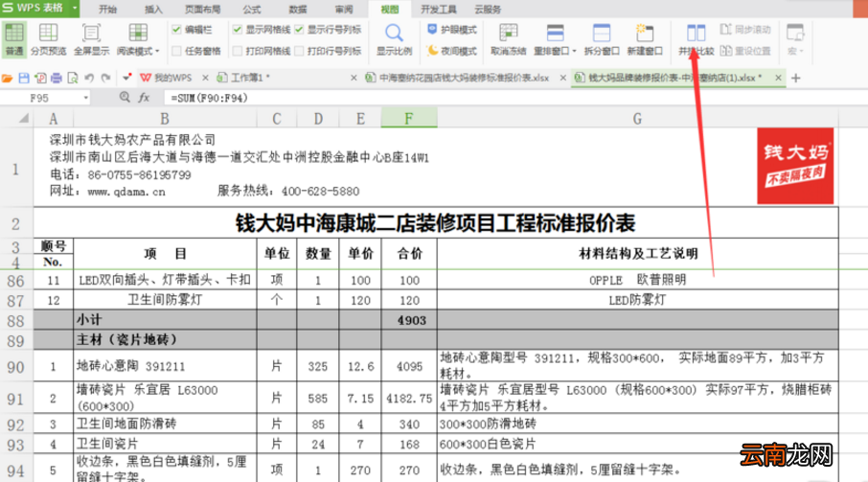Viewport: 868px width, 482px height.
Task: Open 新建窗口 new window
Action: pos(645,40)
